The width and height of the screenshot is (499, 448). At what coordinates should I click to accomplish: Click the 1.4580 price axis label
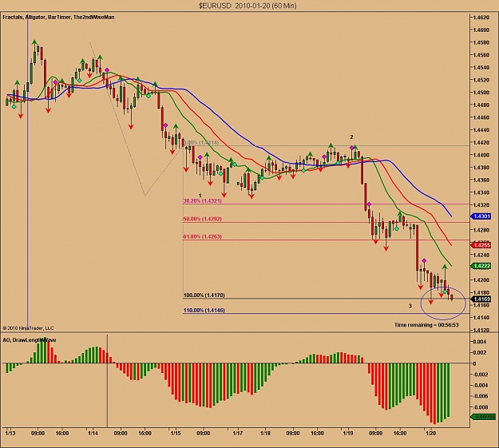click(481, 42)
